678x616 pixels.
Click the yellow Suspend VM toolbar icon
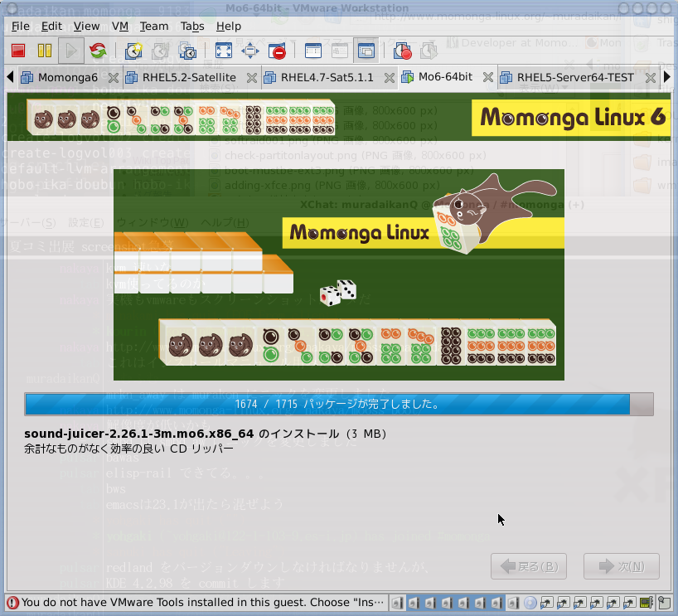(x=45, y=51)
